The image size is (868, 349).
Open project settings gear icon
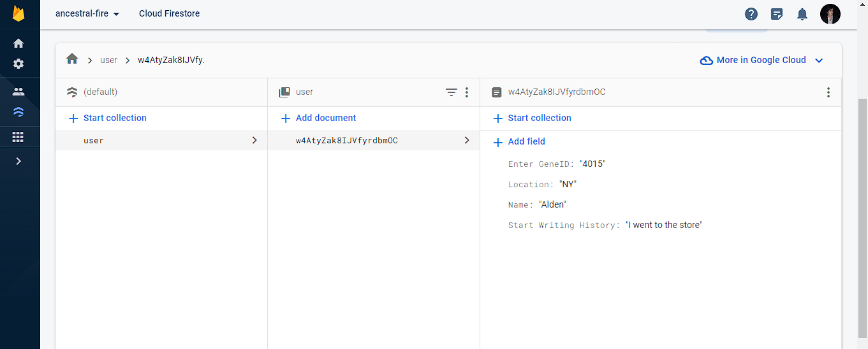(x=18, y=64)
